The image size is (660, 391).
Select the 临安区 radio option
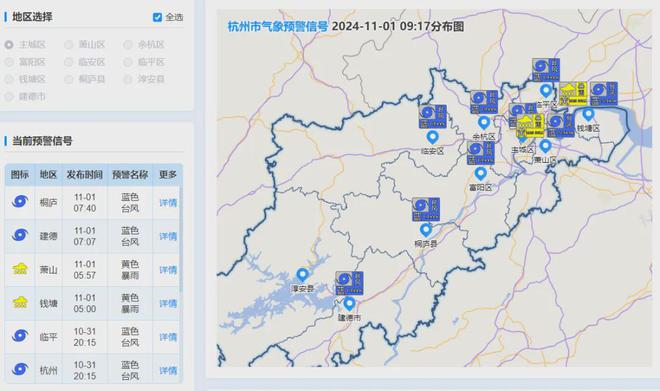pos(69,62)
